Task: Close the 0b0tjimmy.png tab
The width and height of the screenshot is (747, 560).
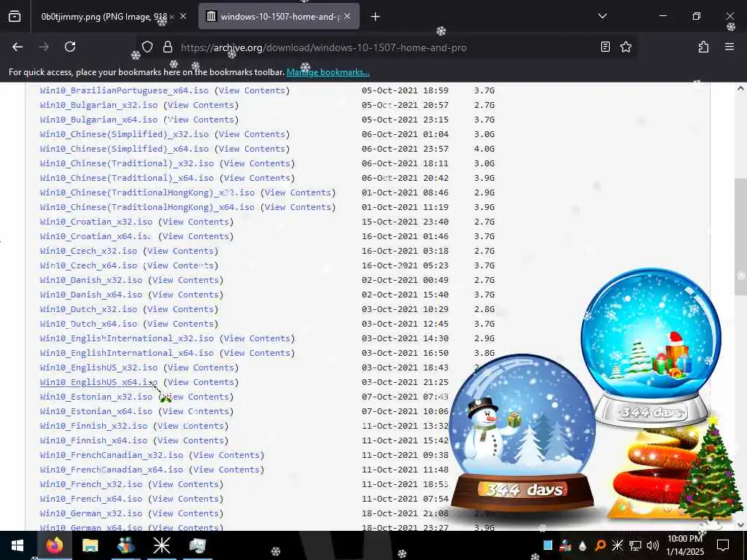Action: coord(183,17)
